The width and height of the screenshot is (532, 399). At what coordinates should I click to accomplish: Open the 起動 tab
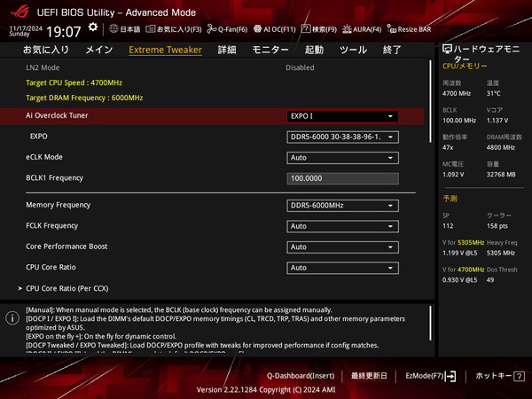314,50
